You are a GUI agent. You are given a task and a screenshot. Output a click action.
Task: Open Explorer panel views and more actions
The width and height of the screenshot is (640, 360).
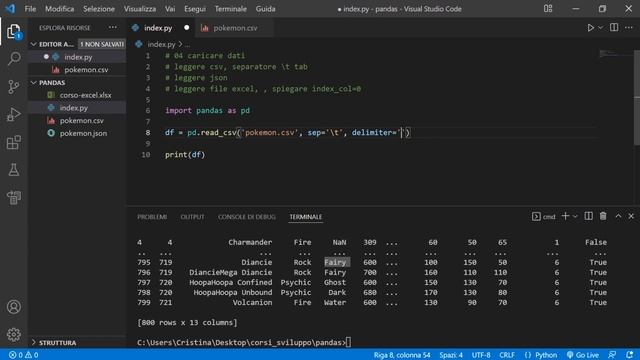(113, 28)
